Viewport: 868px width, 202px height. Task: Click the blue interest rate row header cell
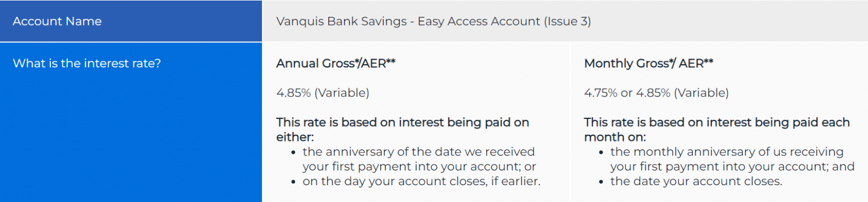point(131,122)
